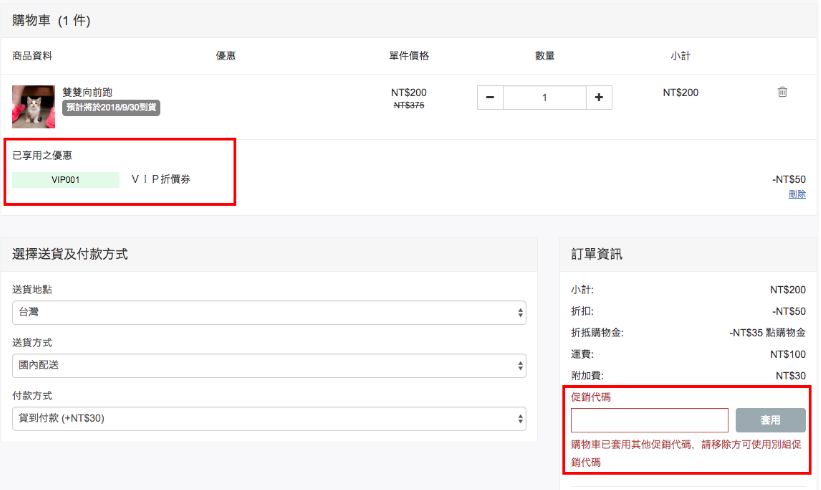Click the 刪除 link to remove coupon
The image size is (821, 490).
(x=797, y=194)
